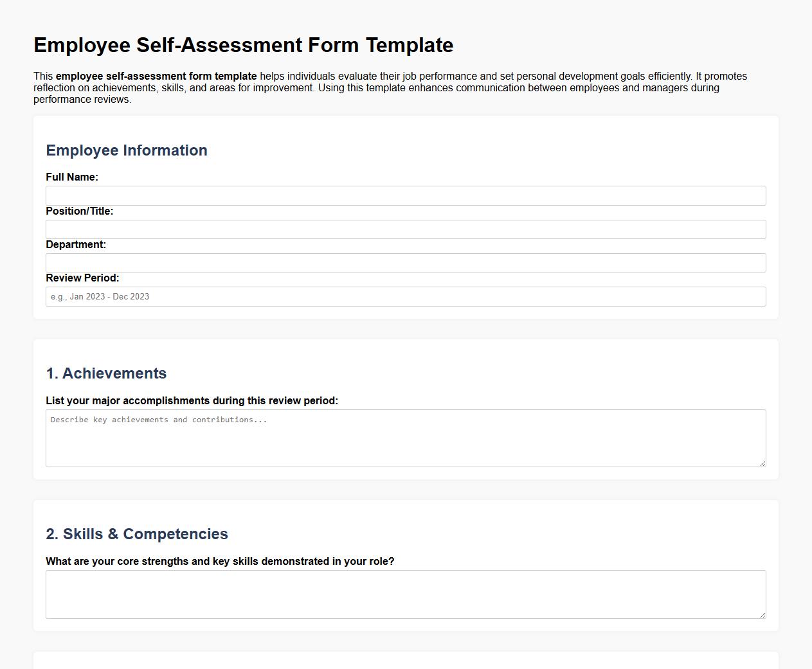Image resolution: width=812 pixels, height=669 pixels.
Task: Click the Employee Information section heading
Action: pyautogui.click(x=126, y=150)
